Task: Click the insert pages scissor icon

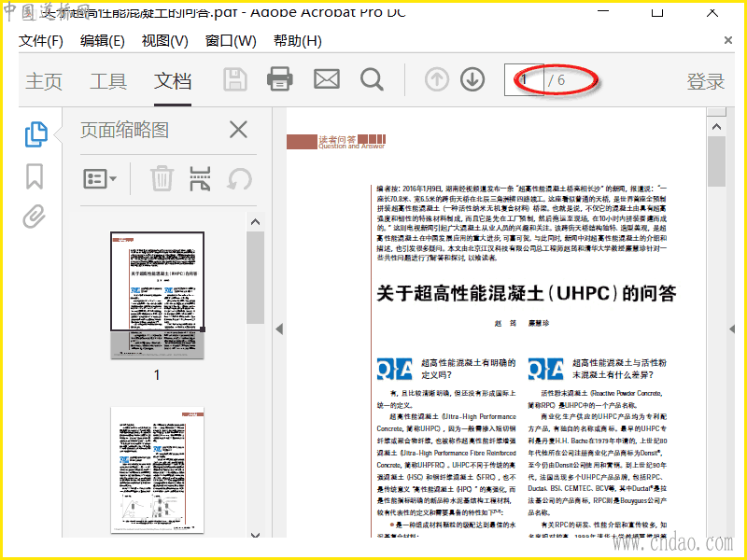Action: 200,178
